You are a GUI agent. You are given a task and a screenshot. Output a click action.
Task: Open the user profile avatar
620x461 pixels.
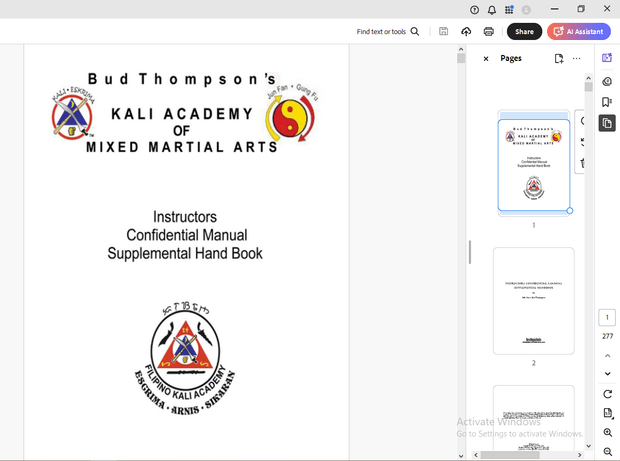coord(526,10)
